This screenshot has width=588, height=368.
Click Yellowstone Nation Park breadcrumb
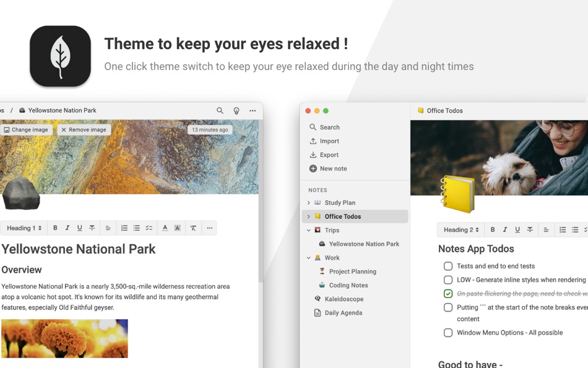(63, 110)
